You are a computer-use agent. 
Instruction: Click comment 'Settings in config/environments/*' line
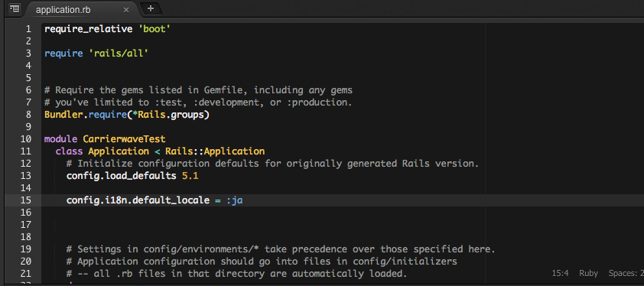(x=281, y=249)
